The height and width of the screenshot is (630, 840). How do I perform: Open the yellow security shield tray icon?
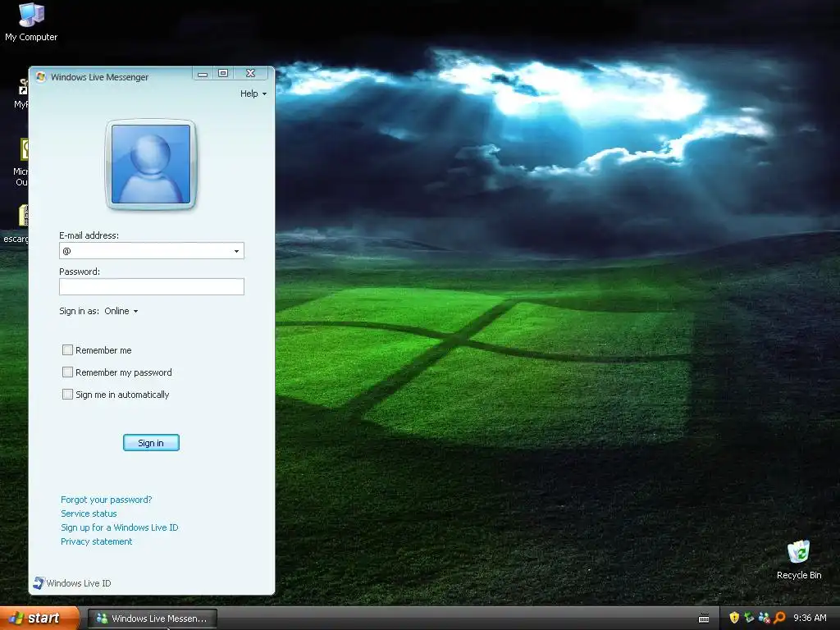point(734,618)
